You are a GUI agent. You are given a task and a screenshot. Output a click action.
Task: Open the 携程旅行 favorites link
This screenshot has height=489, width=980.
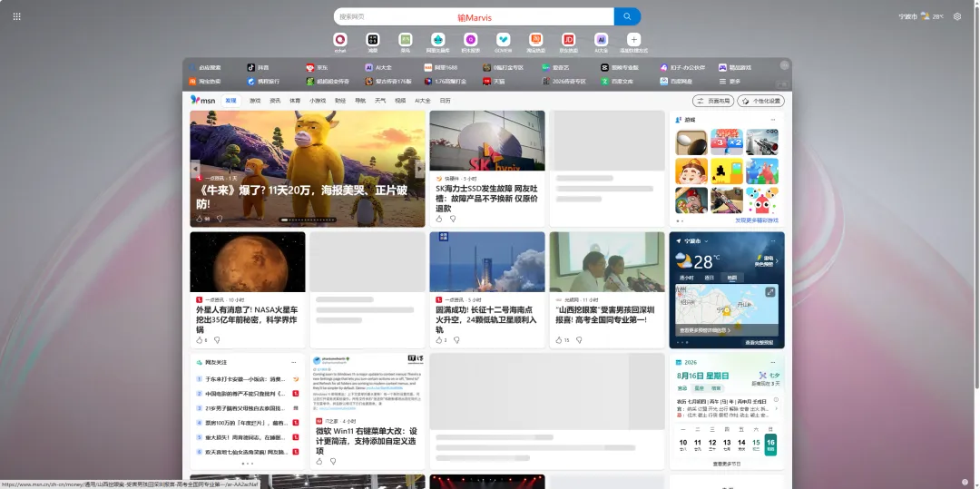pos(264,81)
